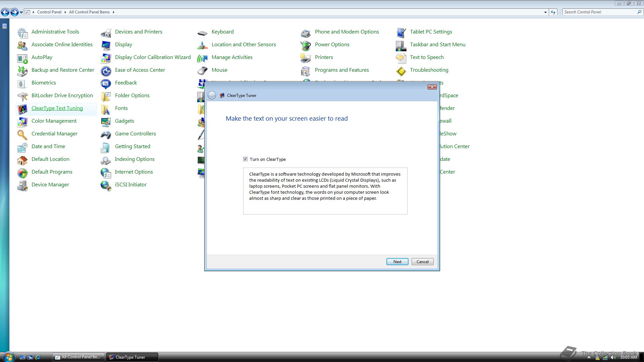Click the BitLocker Drive Encryption icon
Viewport: 644px width, 362px height.
[22, 96]
